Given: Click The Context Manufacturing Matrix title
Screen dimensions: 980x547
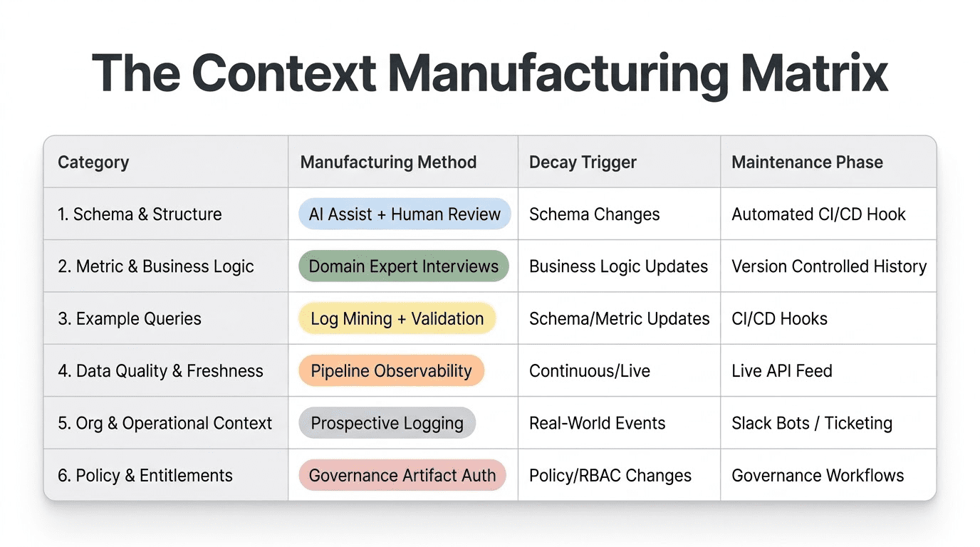Looking at the screenshot, I should point(490,71).
